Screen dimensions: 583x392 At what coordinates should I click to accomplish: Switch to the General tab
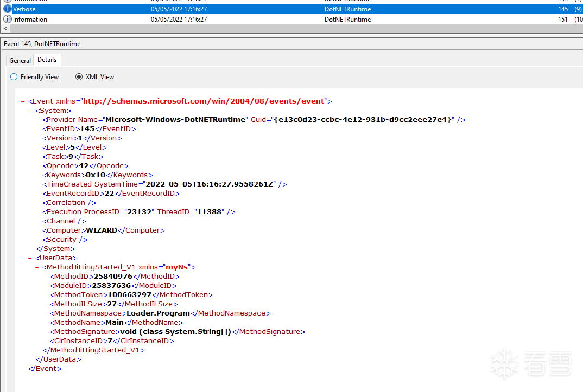click(x=20, y=61)
